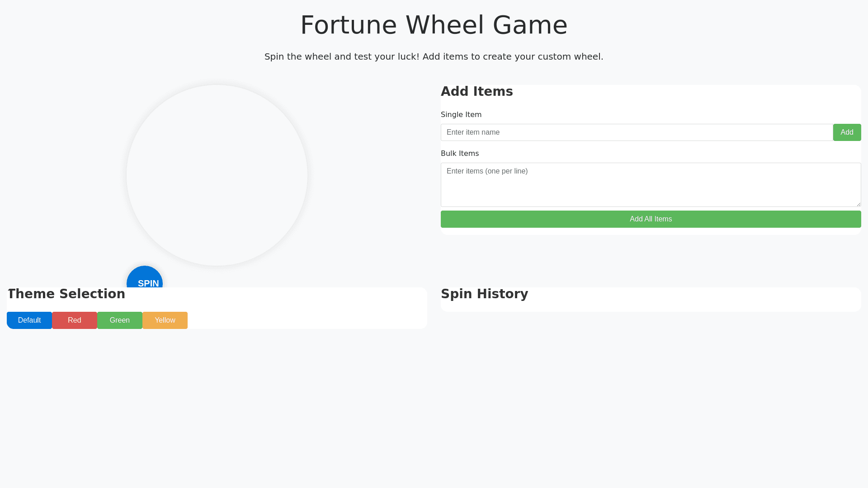
Task: Click inside the bulk items textarea
Action: tap(650, 184)
